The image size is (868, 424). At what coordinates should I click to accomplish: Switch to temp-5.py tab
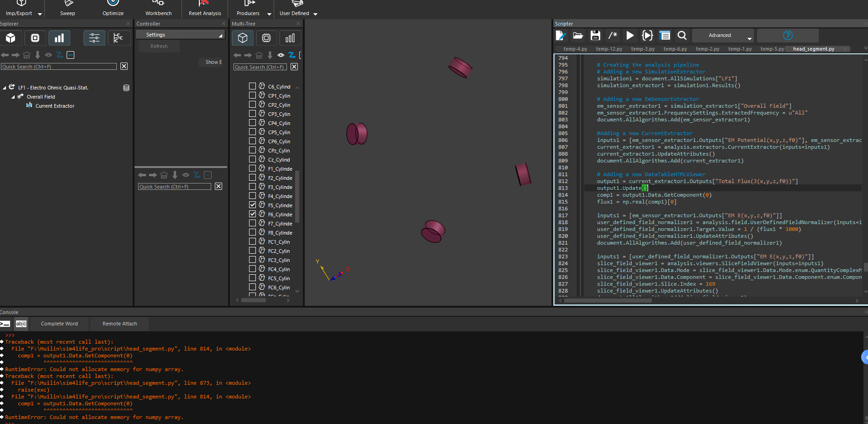click(x=772, y=49)
